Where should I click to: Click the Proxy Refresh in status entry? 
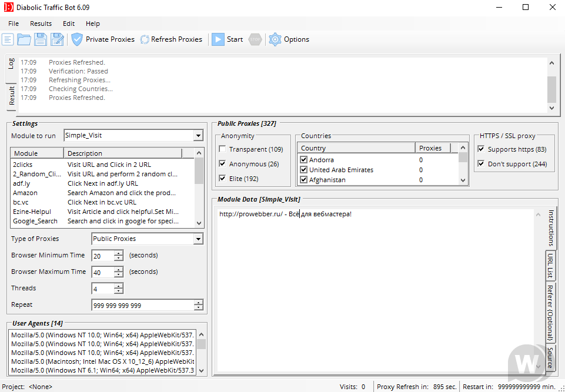416,387
